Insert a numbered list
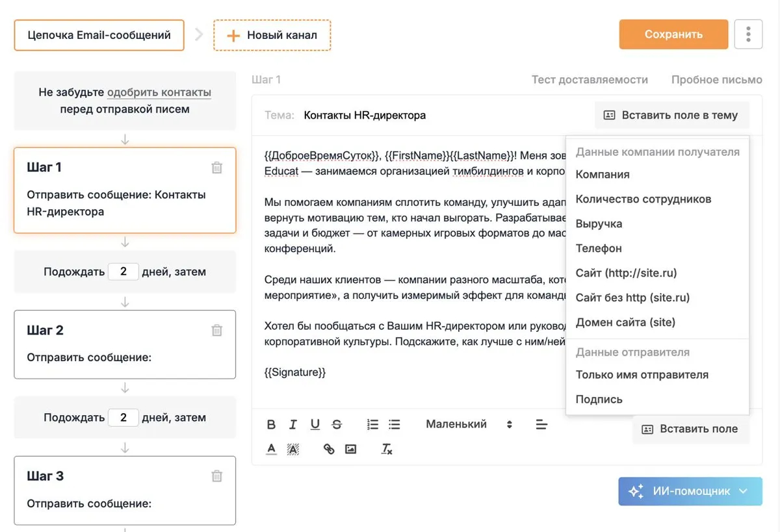 coord(372,425)
